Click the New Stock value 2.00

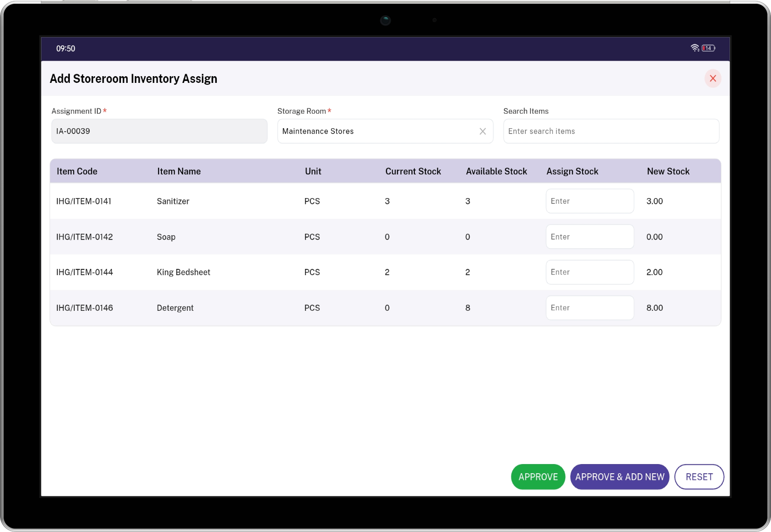(x=654, y=272)
